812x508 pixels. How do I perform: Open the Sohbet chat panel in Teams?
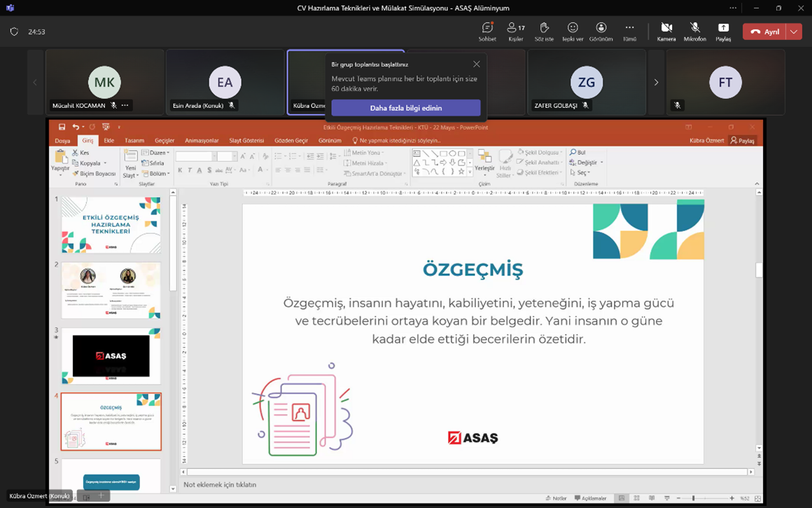(x=486, y=32)
